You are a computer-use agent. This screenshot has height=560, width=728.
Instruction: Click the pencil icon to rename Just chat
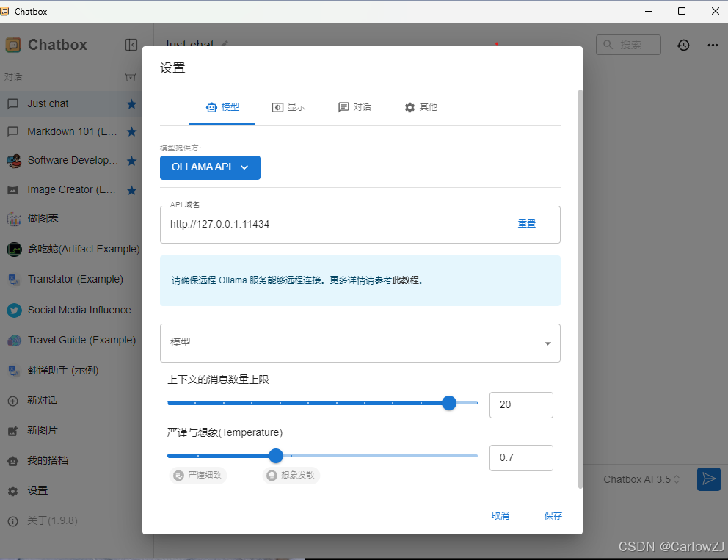tap(225, 43)
